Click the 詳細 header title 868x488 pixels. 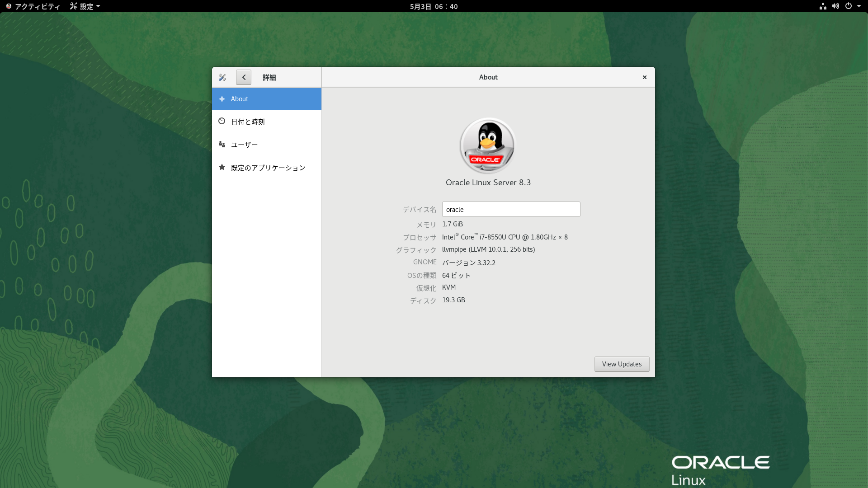pos(269,77)
